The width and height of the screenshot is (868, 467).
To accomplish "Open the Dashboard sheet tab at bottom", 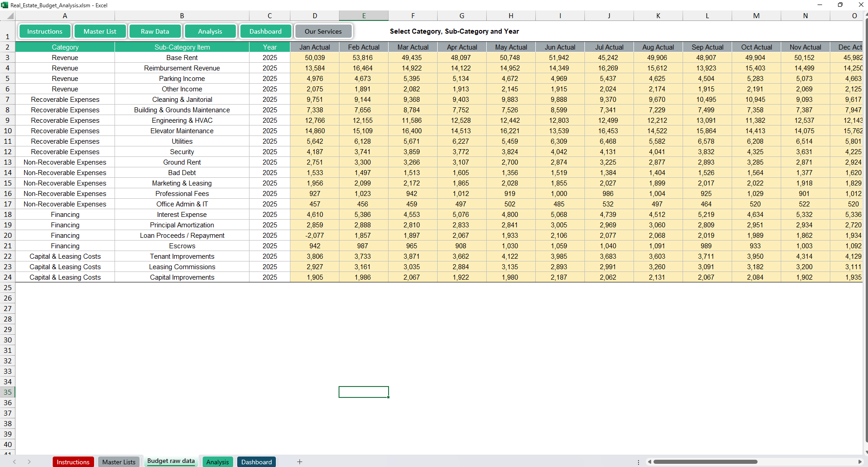I will tap(256, 462).
